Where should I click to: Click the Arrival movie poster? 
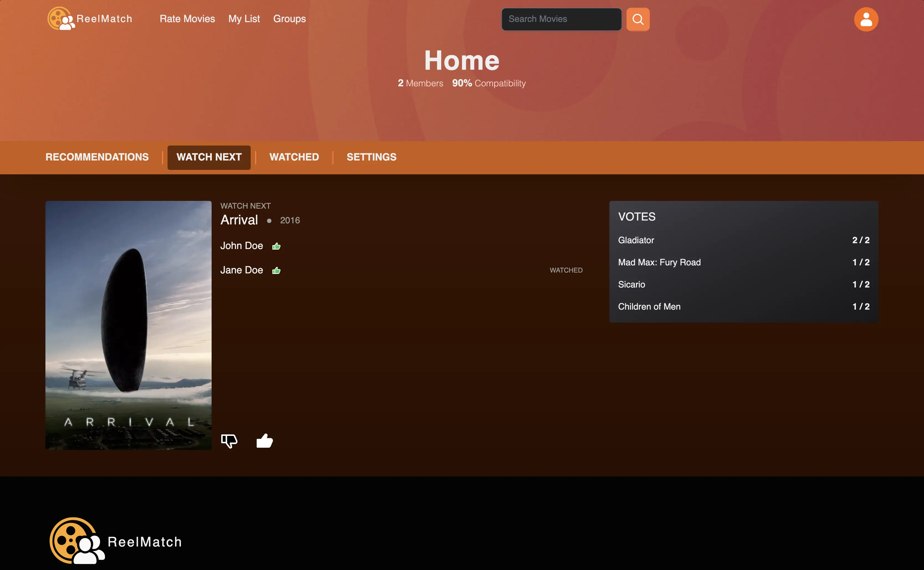click(128, 325)
